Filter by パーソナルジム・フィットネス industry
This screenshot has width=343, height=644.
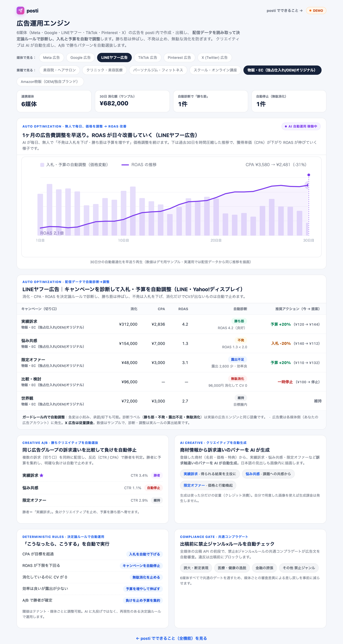pyautogui.click(x=158, y=70)
